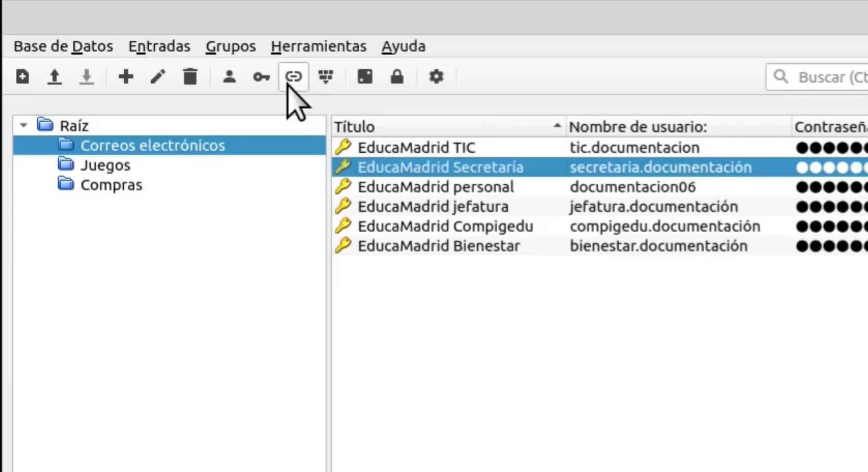Image resolution: width=868 pixels, height=472 pixels.
Task: Click the key icon beside EducaMadrid personal
Action: [343, 186]
